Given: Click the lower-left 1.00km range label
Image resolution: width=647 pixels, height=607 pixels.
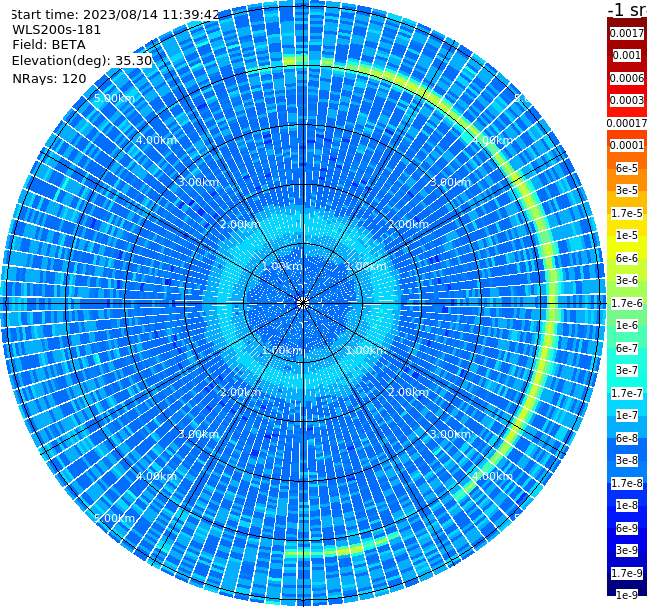Looking at the screenshot, I should pos(282,350).
